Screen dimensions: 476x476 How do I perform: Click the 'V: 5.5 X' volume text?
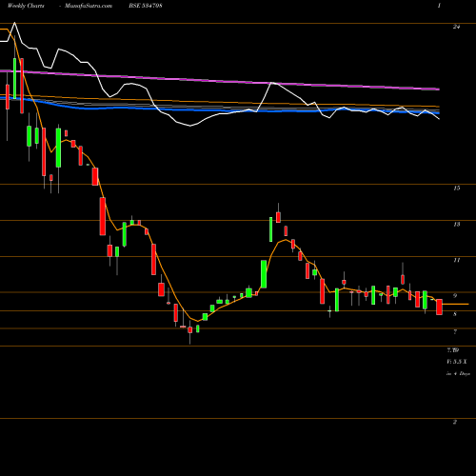tap(457, 362)
